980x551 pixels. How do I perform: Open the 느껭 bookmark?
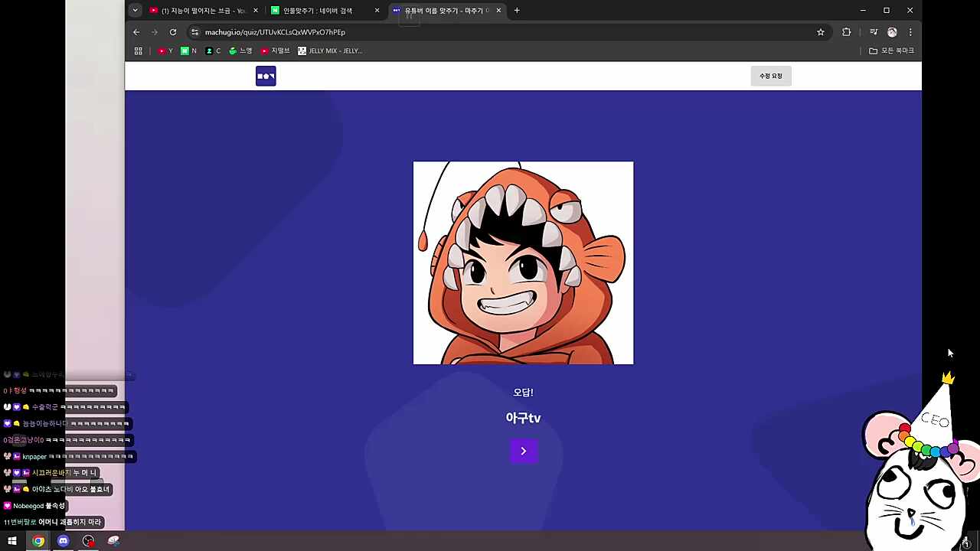tap(240, 51)
